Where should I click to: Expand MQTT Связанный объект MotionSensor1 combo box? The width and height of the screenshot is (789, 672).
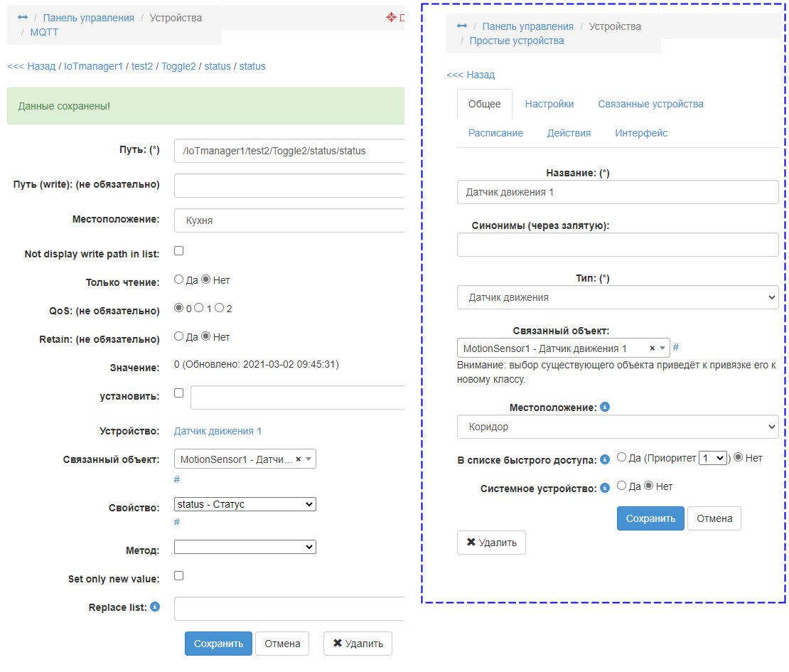(308, 459)
